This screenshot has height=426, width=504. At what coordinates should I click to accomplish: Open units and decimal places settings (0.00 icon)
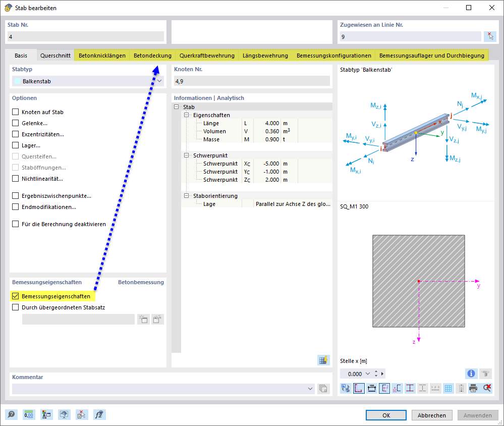point(29,414)
